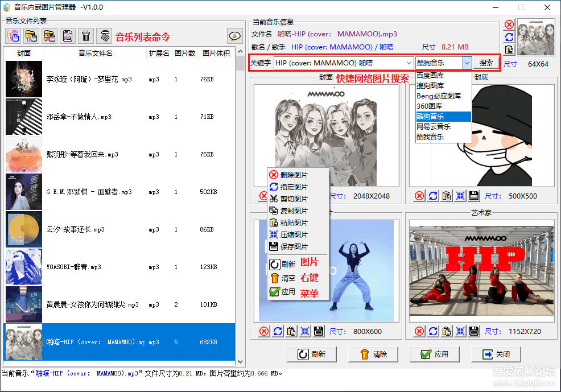This screenshot has width=561, height=392.
Task: Click red delete icon beside top-right thumbnail
Action: point(509,24)
